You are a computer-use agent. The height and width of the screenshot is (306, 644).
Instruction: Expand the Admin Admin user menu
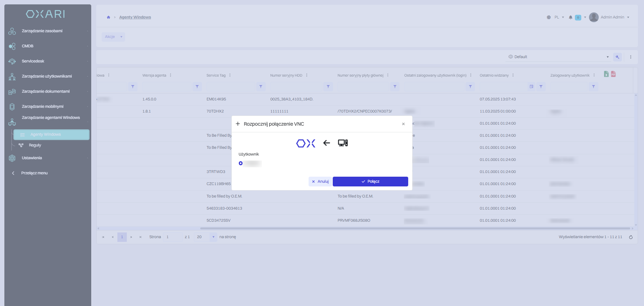[609, 17]
